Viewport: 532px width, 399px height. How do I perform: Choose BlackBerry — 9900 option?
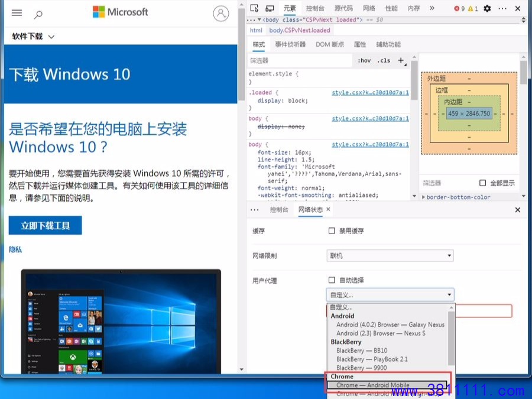361,368
